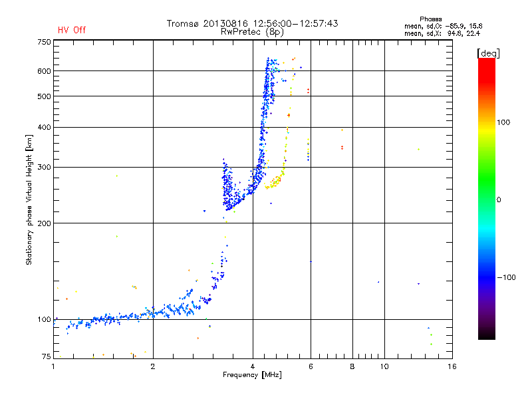The width and height of the screenshot is (532, 399).
Task: Click the rainbow phase colorbar
Action: [x=487, y=198]
